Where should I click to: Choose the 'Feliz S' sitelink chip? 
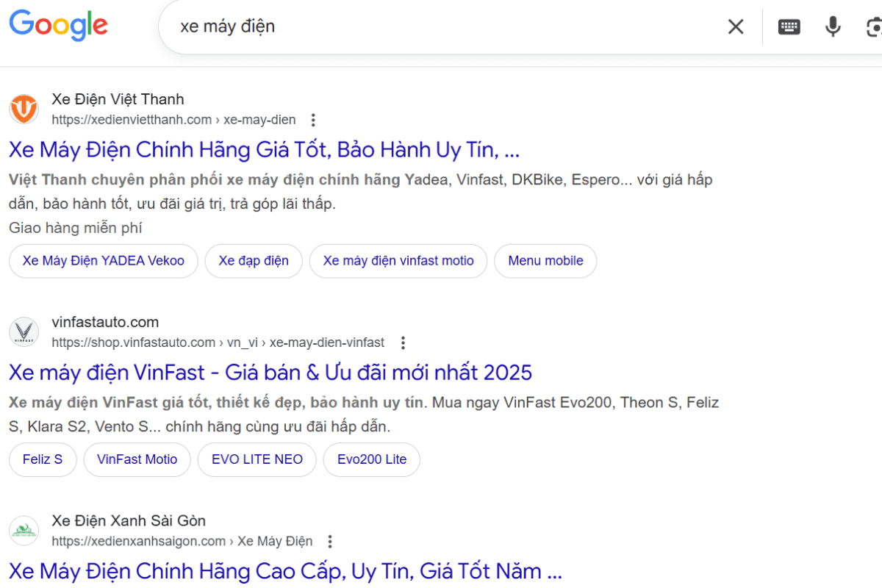tap(43, 459)
